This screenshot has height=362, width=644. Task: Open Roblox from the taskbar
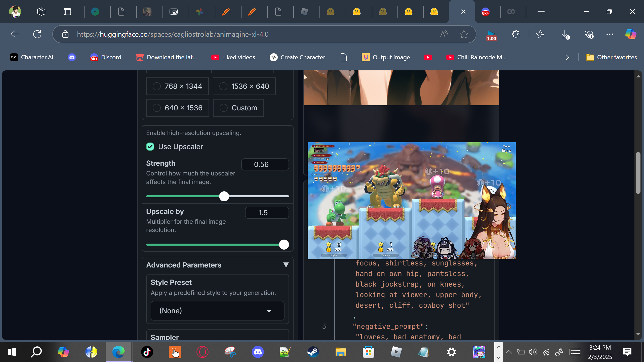click(x=396, y=352)
